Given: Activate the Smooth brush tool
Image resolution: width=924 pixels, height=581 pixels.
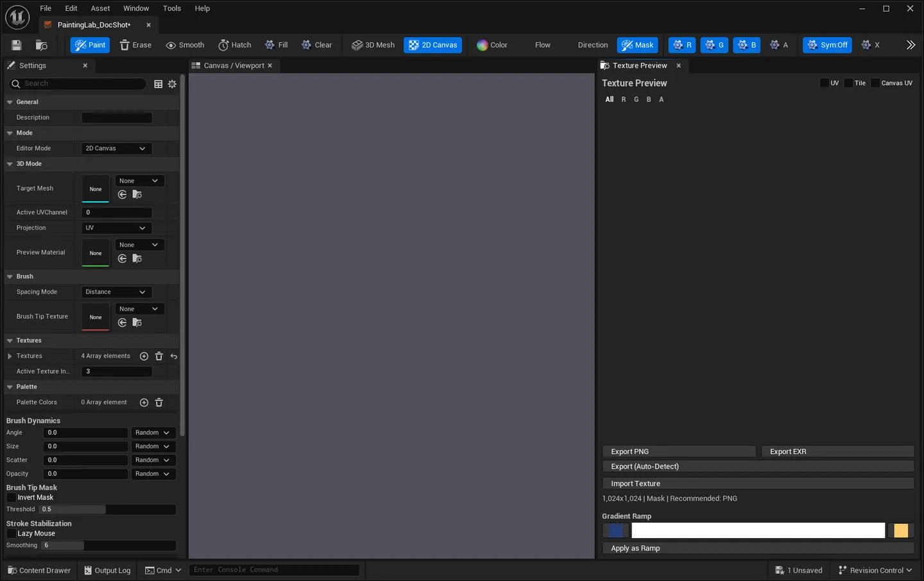Looking at the screenshot, I should (185, 45).
